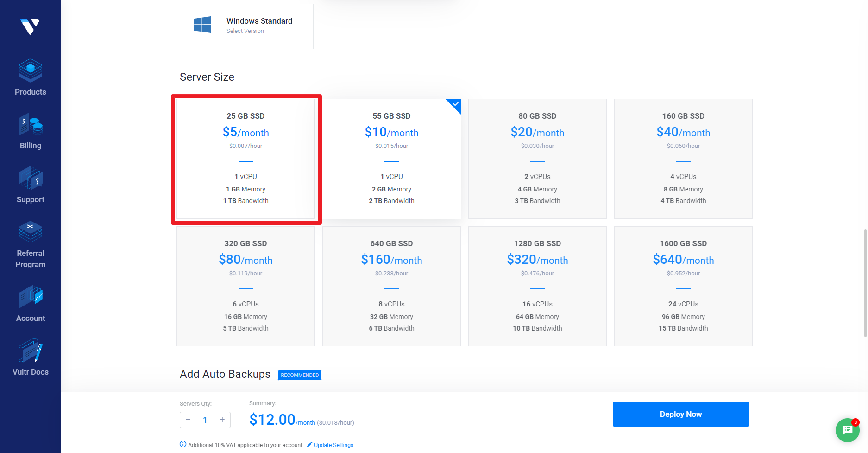Click the Deploy Now button
Image resolution: width=868 pixels, height=453 pixels.
[681, 414]
